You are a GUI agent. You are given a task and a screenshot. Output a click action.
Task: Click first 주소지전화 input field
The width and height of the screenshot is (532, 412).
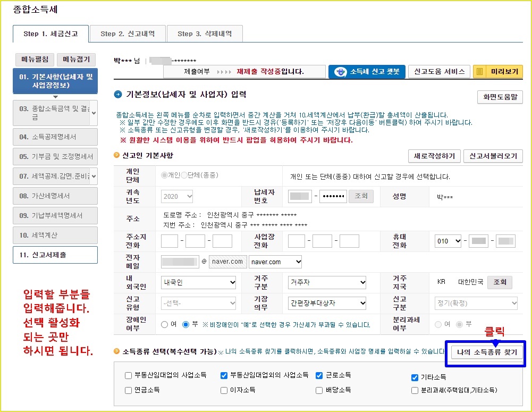point(170,241)
